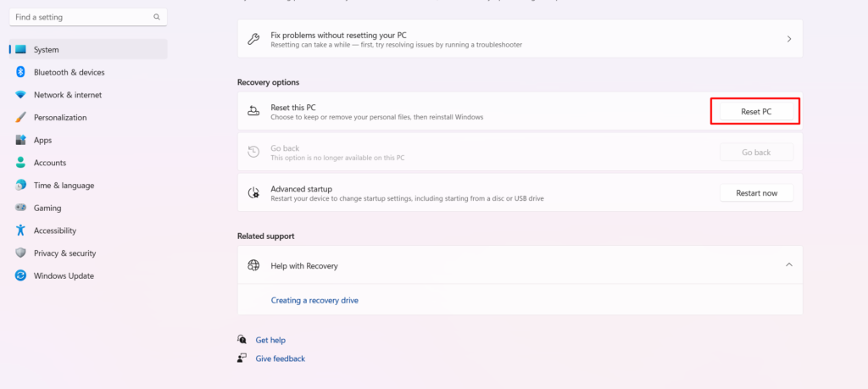Open the Get help link
This screenshot has width=868, height=389.
(x=270, y=340)
